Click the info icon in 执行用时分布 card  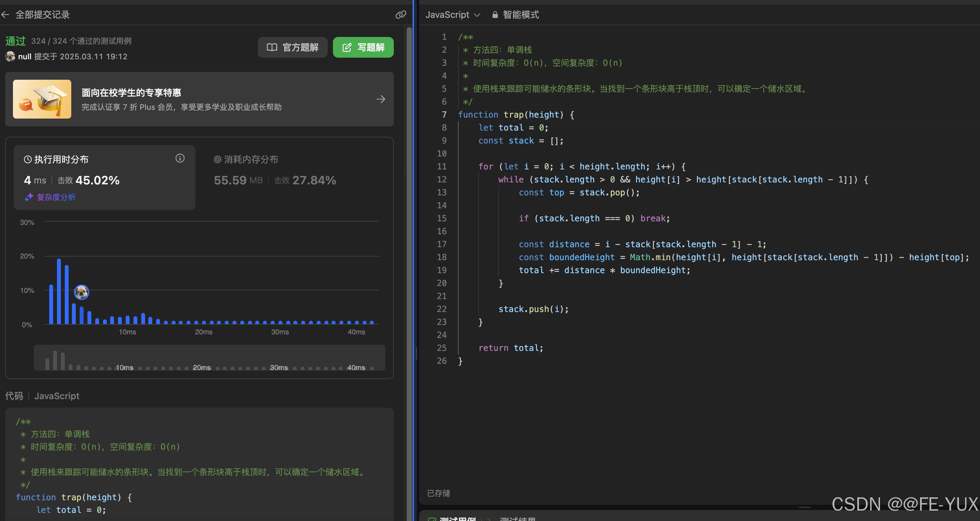tap(180, 158)
